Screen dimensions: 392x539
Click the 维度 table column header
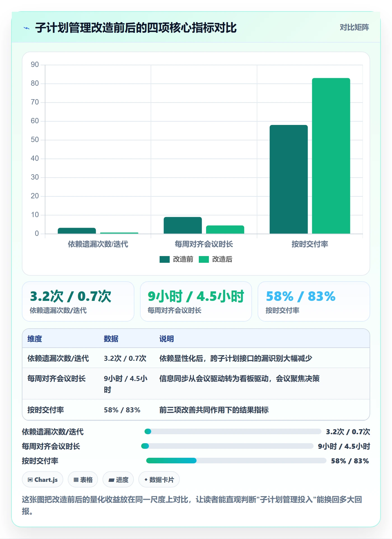[35, 339]
